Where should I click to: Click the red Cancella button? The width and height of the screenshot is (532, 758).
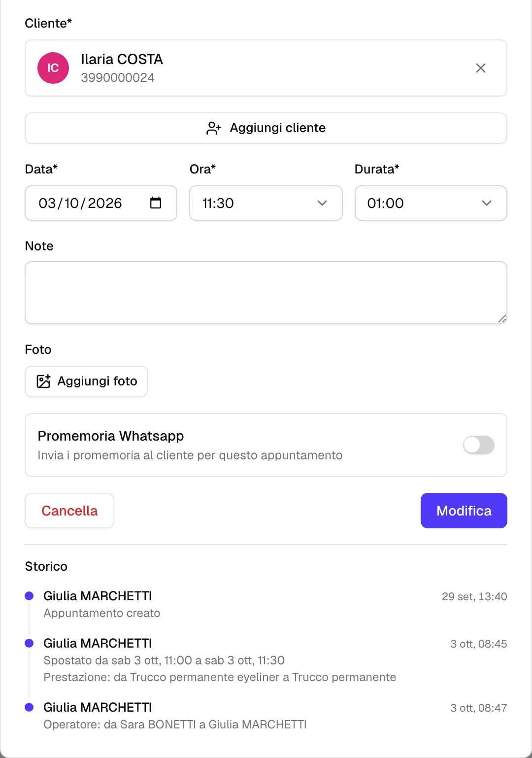[69, 511]
